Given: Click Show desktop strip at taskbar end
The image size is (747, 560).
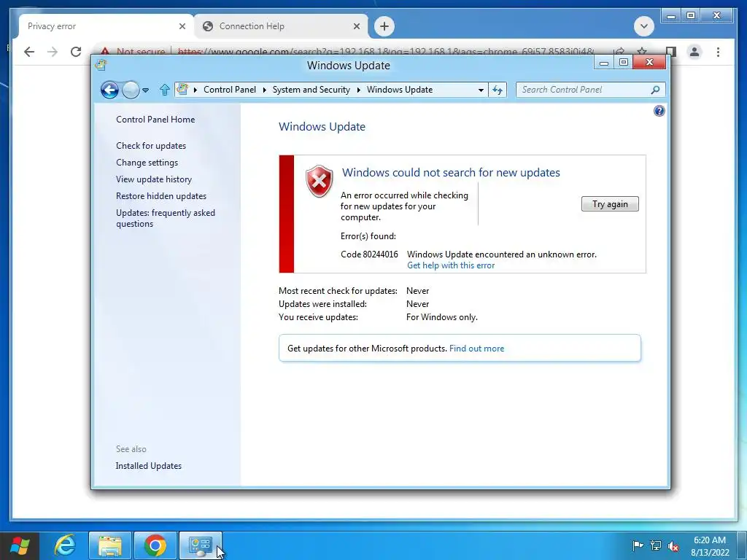Looking at the screenshot, I should pos(743,545).
